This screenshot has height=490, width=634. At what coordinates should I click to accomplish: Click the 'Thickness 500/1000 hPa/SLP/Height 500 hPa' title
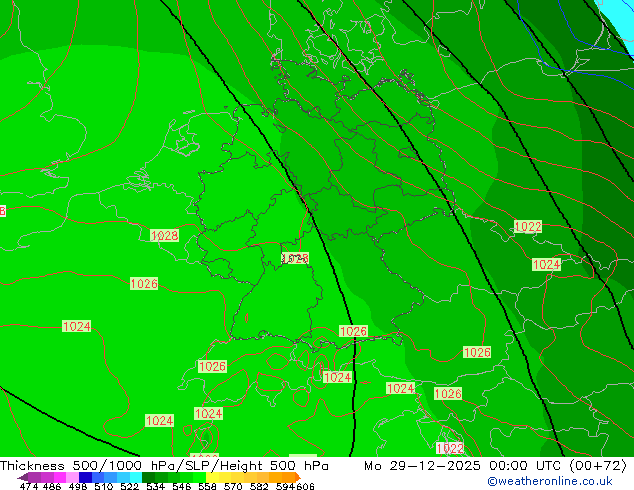click(164, 466)
